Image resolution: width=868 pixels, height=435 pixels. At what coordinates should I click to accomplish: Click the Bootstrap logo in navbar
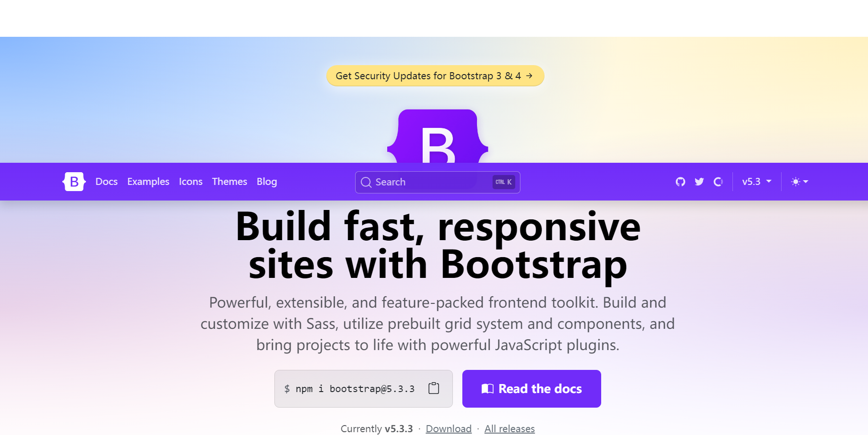[x=74, y=182]
